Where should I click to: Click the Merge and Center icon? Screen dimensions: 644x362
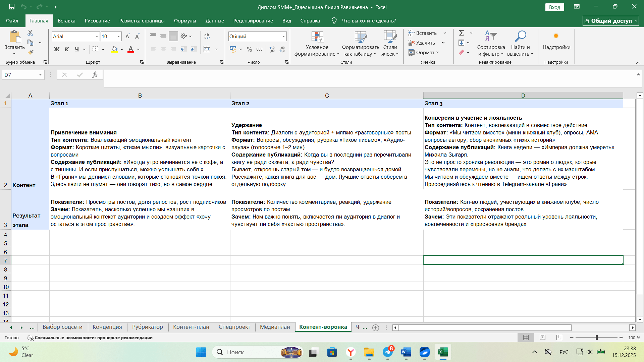point(207,49)
